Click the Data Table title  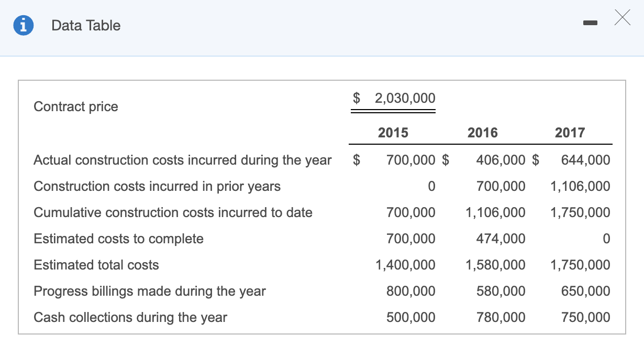(85, 25)
